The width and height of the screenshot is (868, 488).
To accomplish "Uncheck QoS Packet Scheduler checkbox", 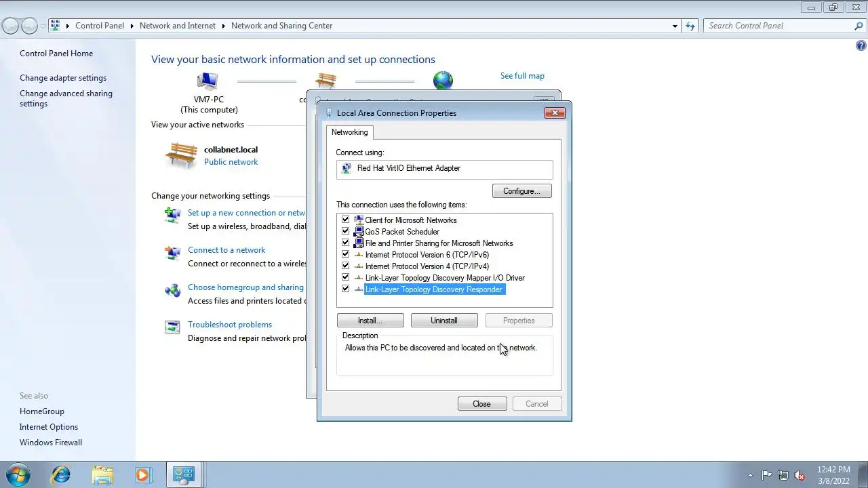I will [x=346, y=231].
